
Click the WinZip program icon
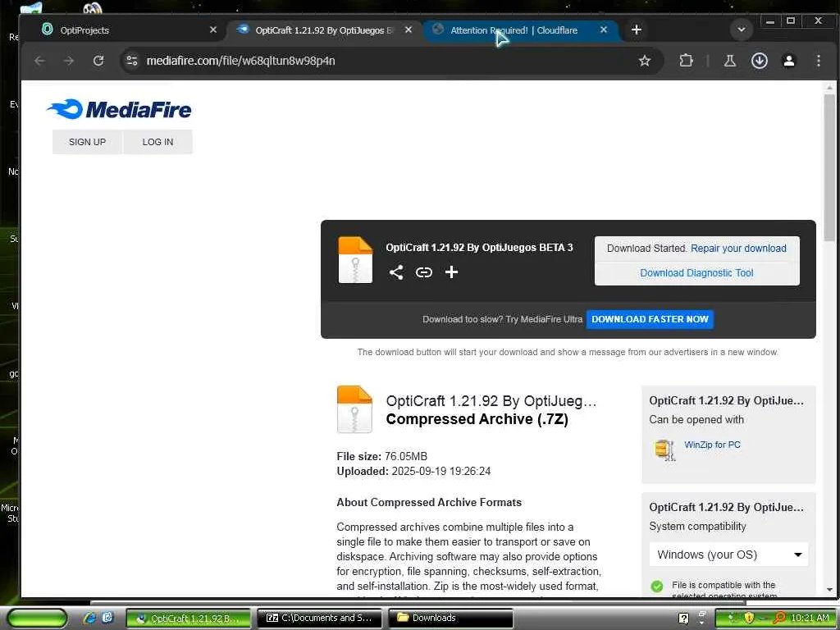click(x=664, y=450)
